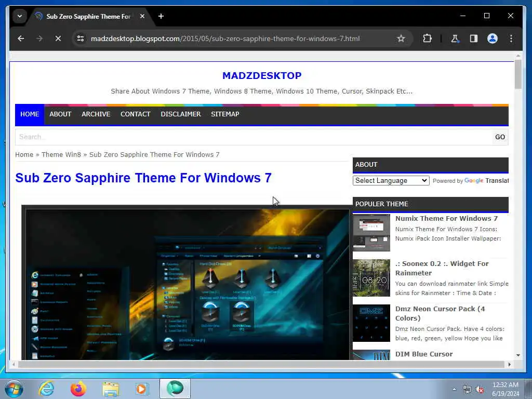This screenshot has height=399, width=532.
Task: Click the address bar URL
Action: point(225,38)
